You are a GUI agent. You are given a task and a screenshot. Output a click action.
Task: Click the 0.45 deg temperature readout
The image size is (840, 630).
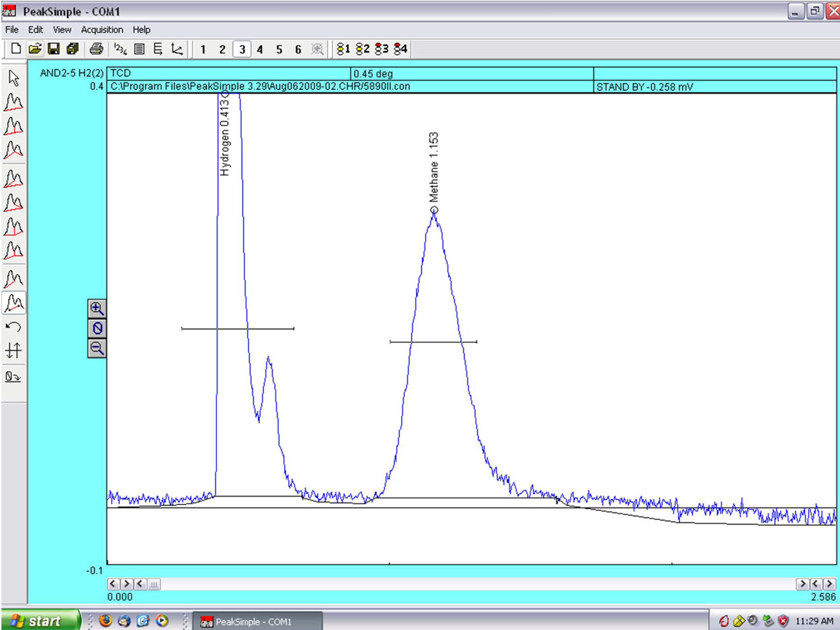373,74
